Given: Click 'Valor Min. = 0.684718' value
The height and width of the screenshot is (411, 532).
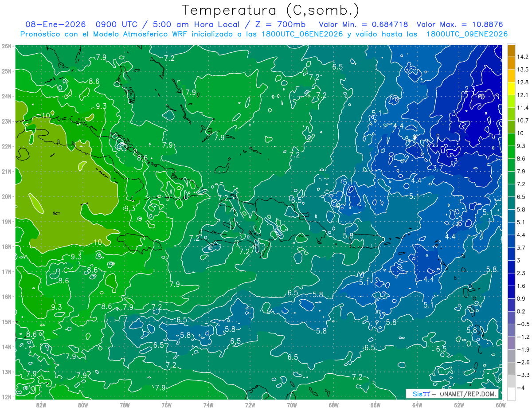Looking at the screenshot, I should tap(364, 24).
